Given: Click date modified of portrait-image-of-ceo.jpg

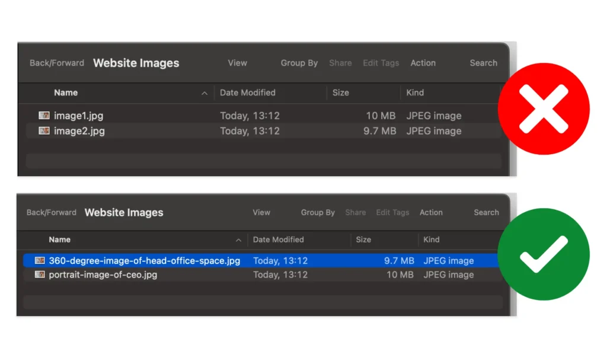Looking at the screenshot, I should tap(280, 274).
